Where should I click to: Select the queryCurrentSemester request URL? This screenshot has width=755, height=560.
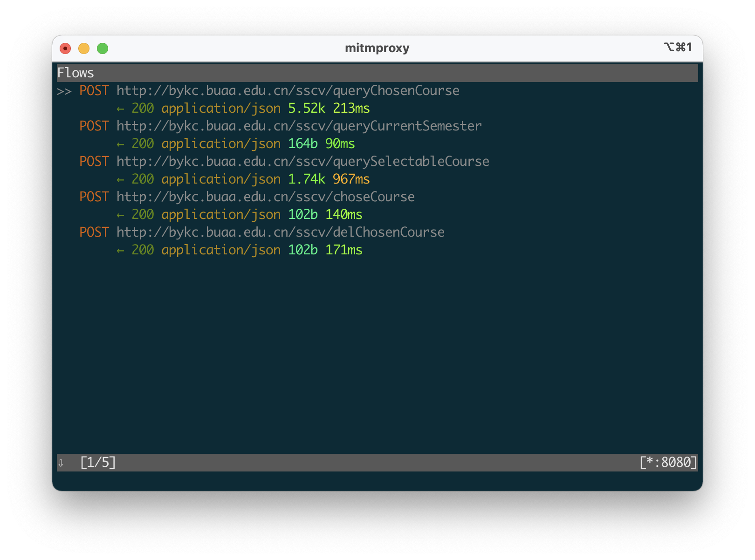click(299, 126)
